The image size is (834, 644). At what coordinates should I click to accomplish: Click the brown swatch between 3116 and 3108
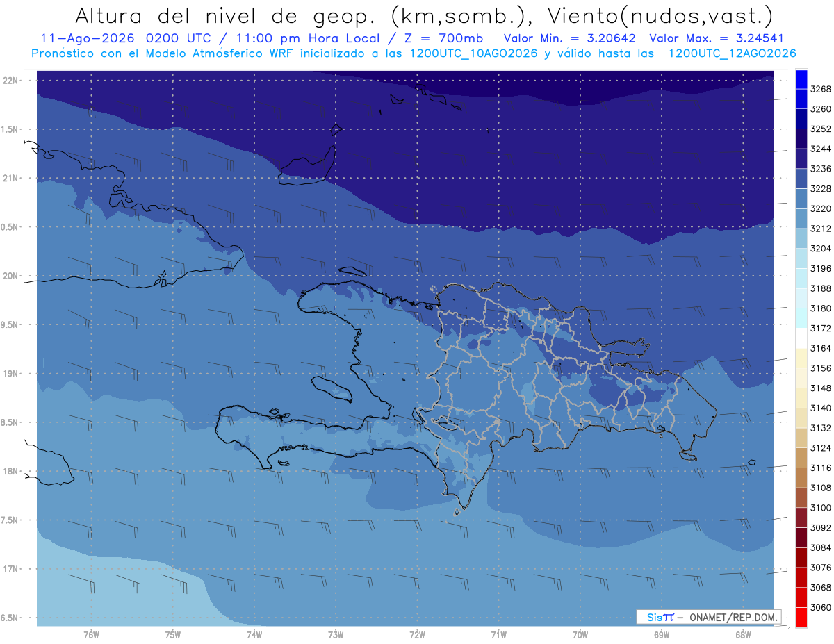[x=801, y=477]
